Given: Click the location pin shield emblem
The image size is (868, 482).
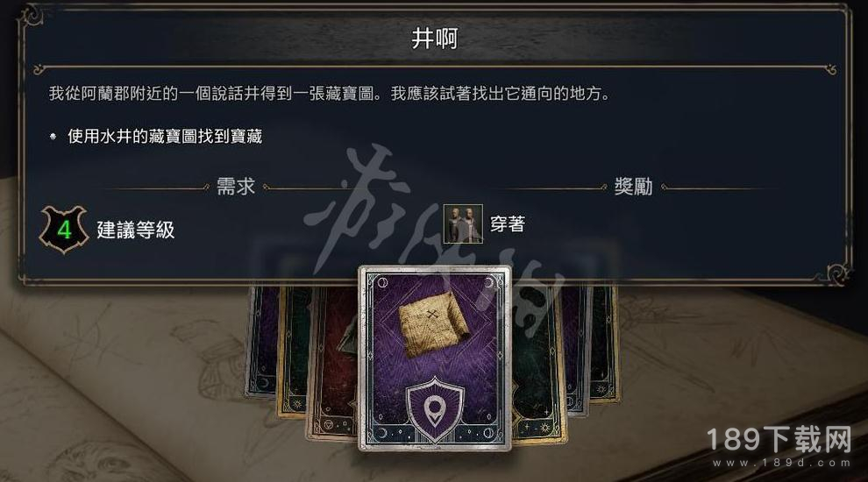Looking at the screenshot, I should point(435,411).
